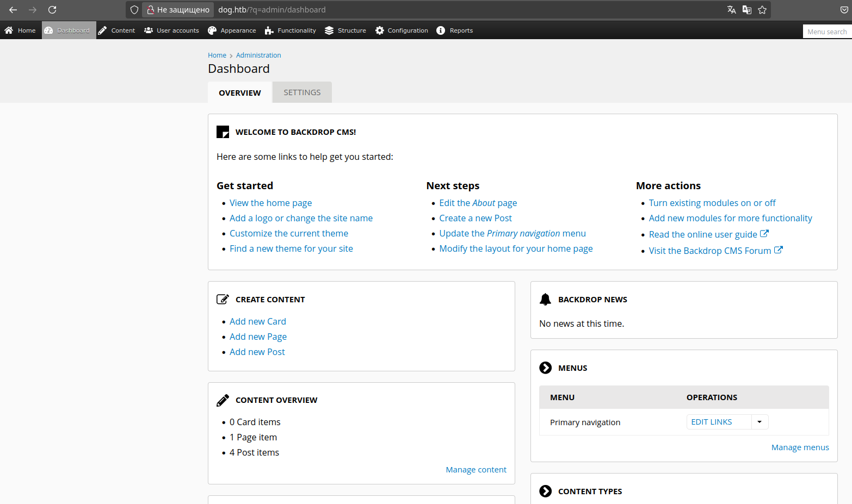Click the Structure layers icon
This screenshot has height=504, width=852.
coord(329,30)
